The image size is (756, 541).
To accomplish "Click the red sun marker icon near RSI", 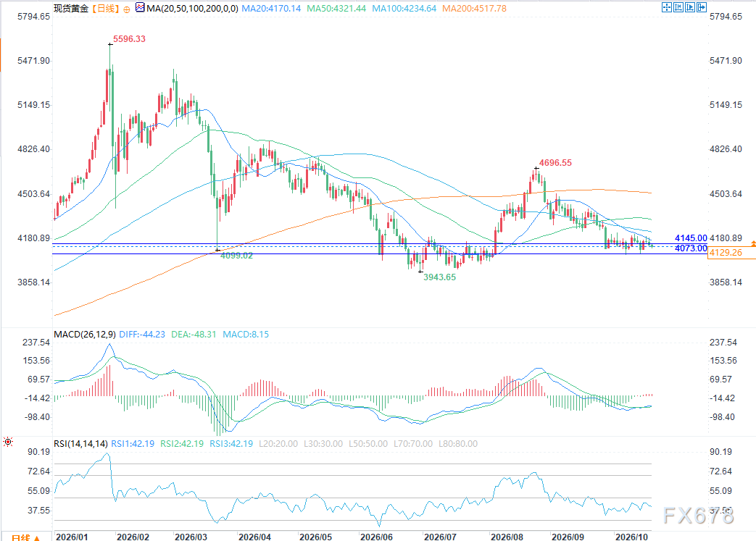I will pyautogui.click(x=8, y=442).
